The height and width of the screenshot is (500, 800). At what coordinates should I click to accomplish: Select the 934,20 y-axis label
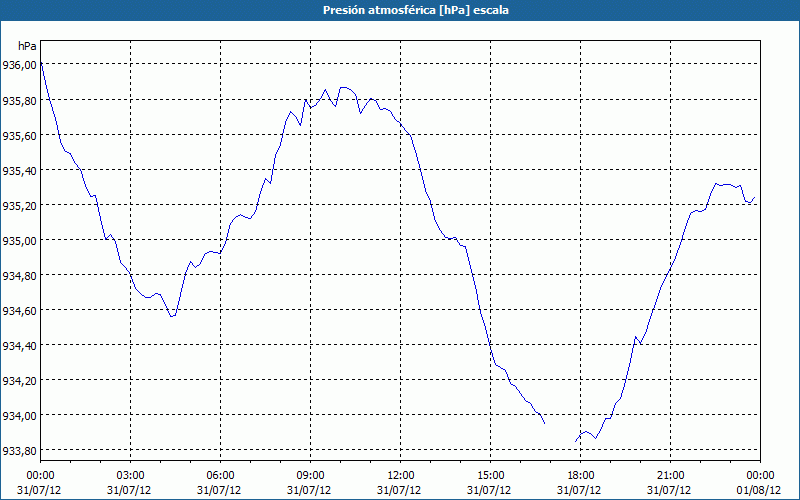(x=19, y=381)
